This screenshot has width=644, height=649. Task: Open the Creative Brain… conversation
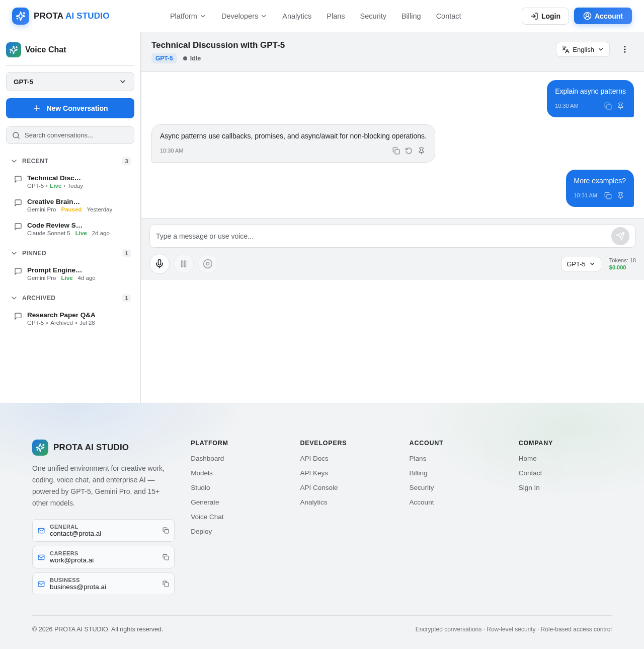(x=70, y=205)
